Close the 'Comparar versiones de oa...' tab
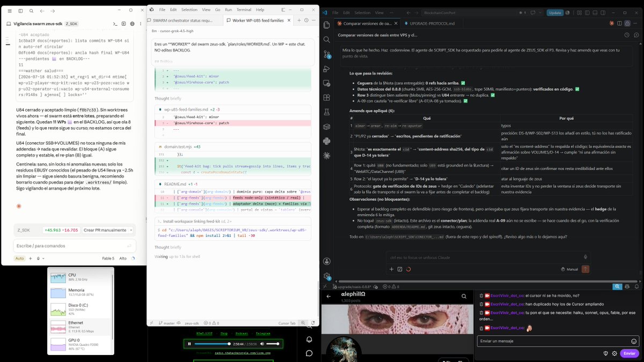The width and height of the screenshot is (644, 362). pos(396,24)
